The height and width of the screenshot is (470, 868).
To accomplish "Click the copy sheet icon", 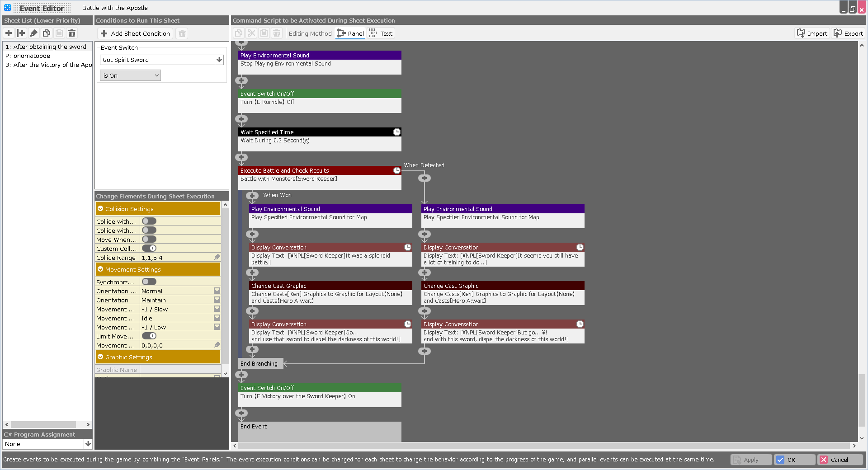I will point(47,33).
